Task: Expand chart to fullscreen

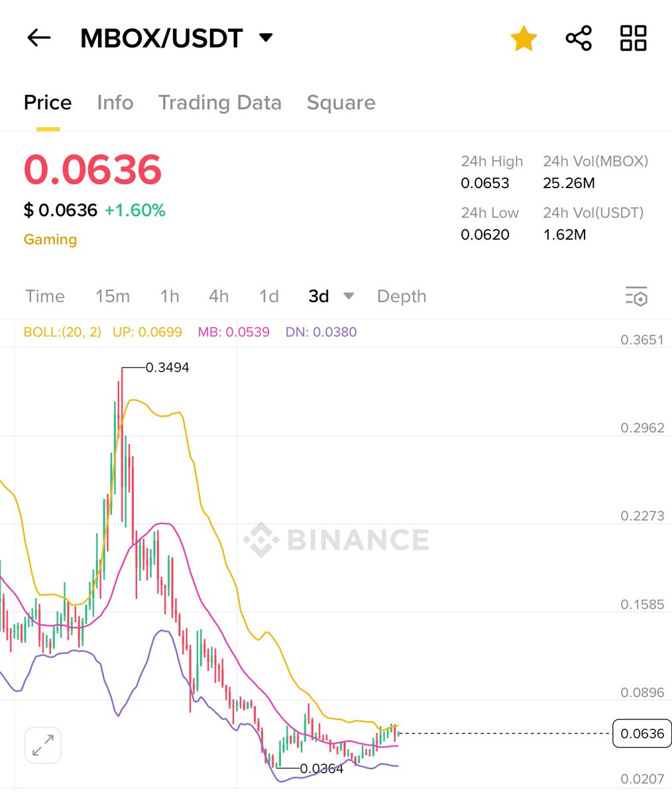Action: click(43, 745)
